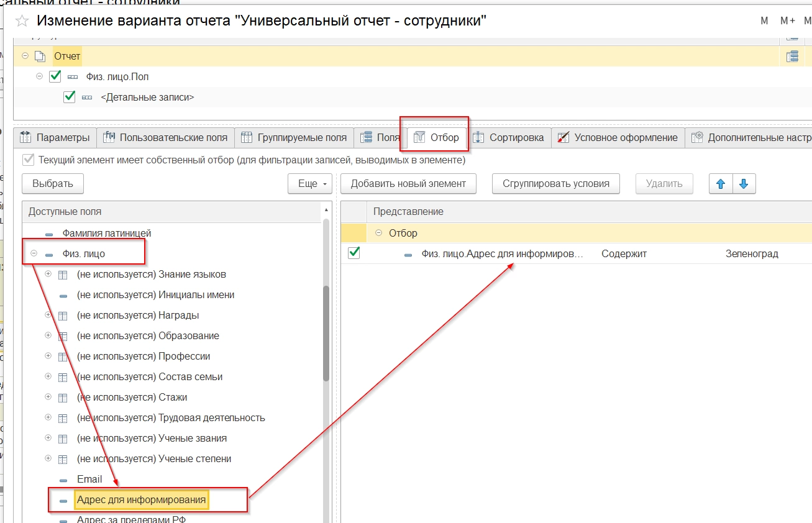Expand the Награды node
Screen dimensions: 812x523
[48, 315]
